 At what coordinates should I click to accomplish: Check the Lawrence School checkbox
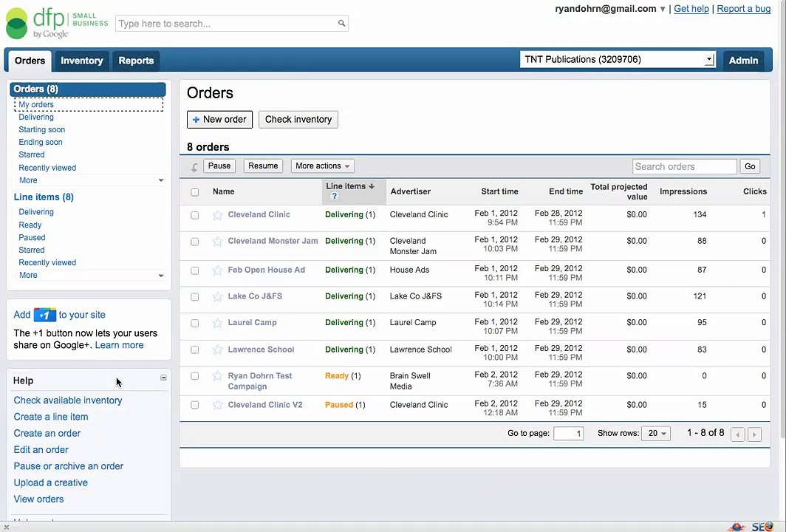[194, 350]
